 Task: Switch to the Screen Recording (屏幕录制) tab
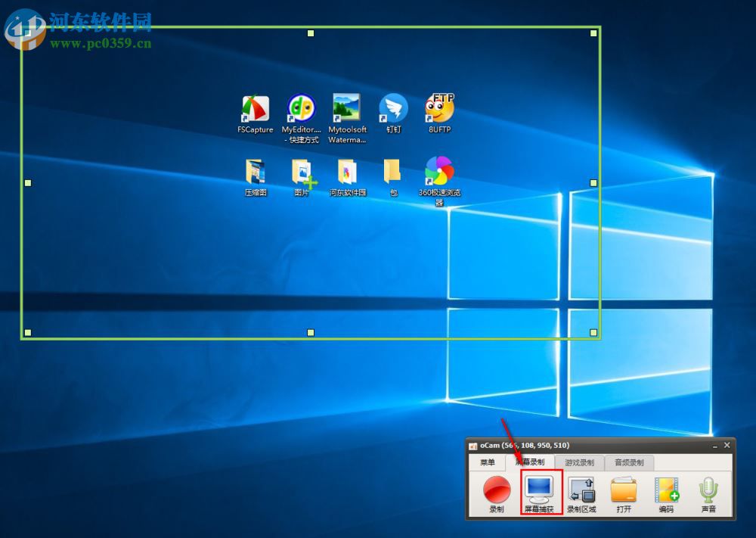pos(530,462)
